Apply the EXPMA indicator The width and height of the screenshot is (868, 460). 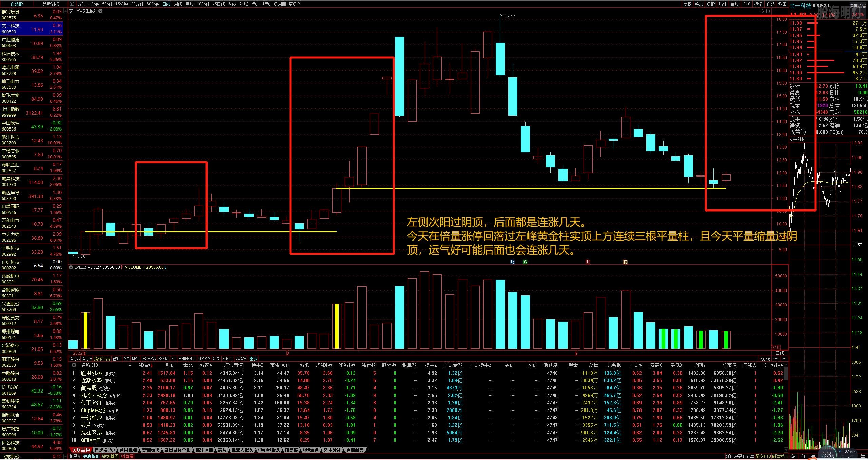click(x=149, y=358)
